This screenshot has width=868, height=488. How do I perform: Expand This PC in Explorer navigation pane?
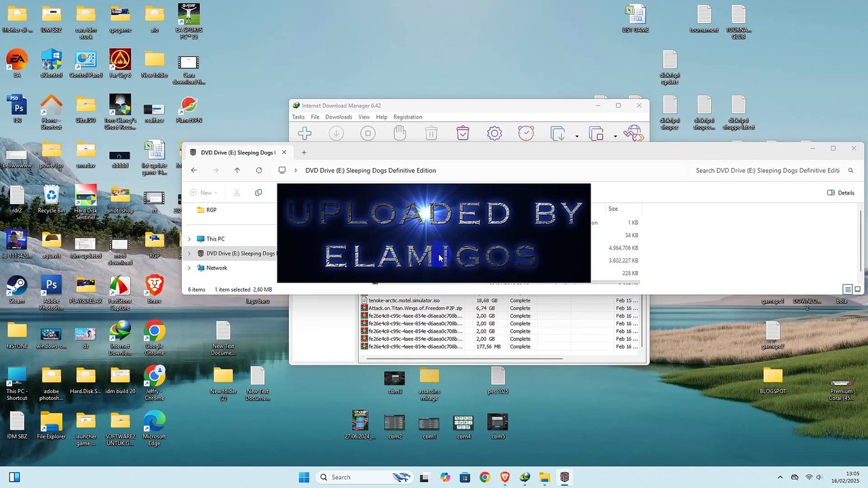[189, 239]
